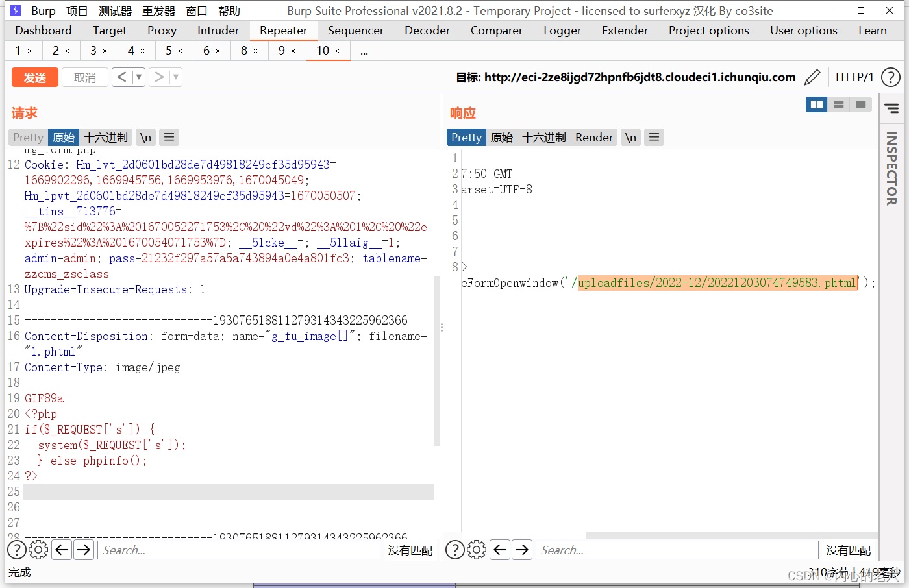Viewport: 909px width, 588px height.
Task: Click the Burp Suite app logo
Action: pyautogui.click(x=16, y=10)
